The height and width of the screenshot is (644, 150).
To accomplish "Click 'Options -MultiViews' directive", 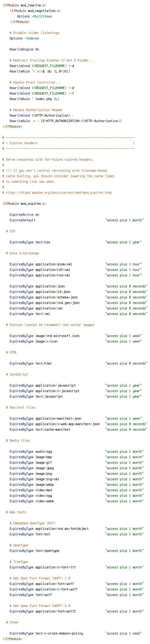I will click(34, 16).
